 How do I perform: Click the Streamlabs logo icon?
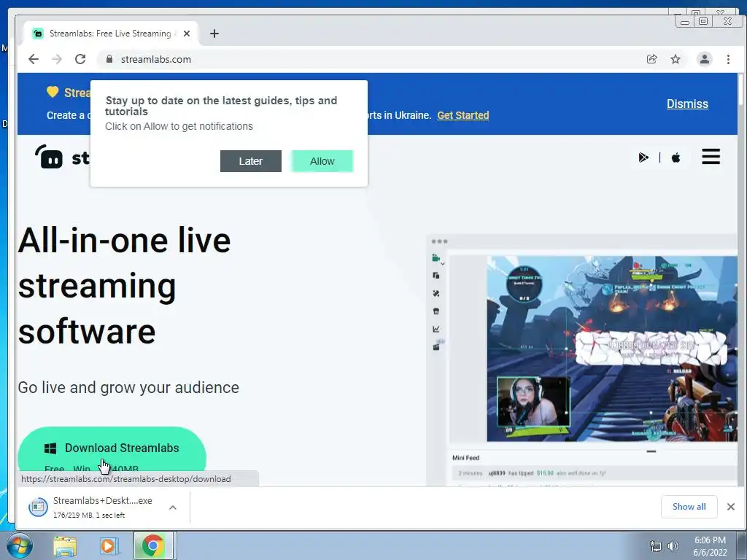pos(49,157)
